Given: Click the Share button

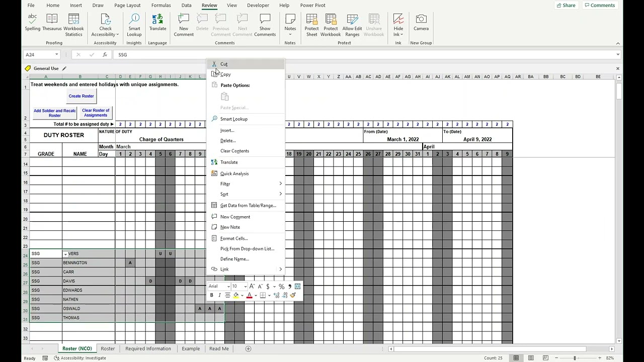Looking at the screenshot, I should (566, 5).
